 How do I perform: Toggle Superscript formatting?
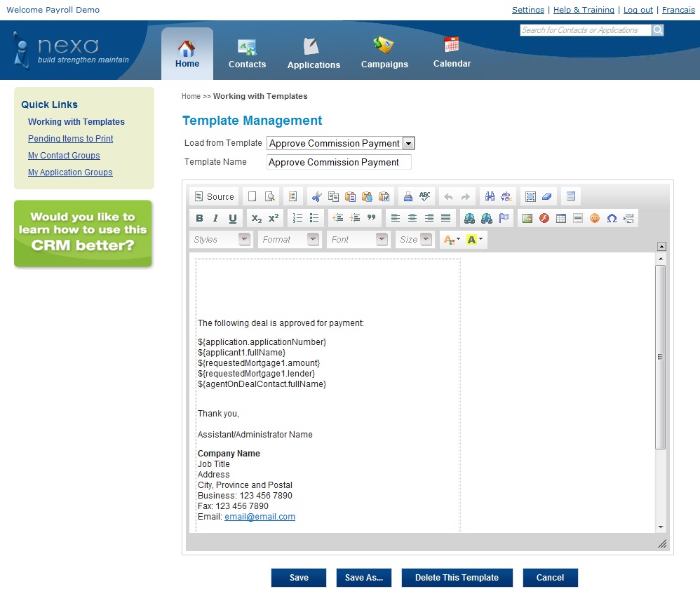pos(274,218)
